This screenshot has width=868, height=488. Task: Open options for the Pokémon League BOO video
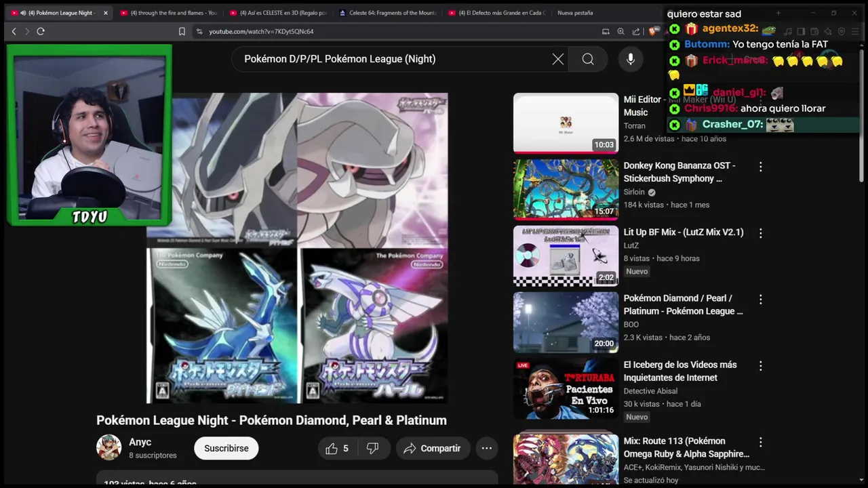click(760, 299)
